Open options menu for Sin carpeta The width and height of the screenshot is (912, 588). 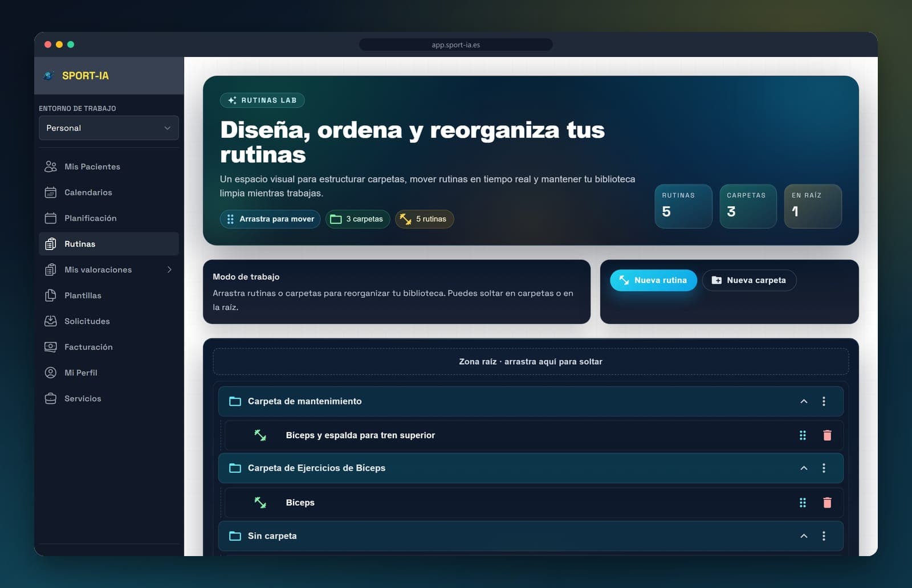(x=824, y=536)
